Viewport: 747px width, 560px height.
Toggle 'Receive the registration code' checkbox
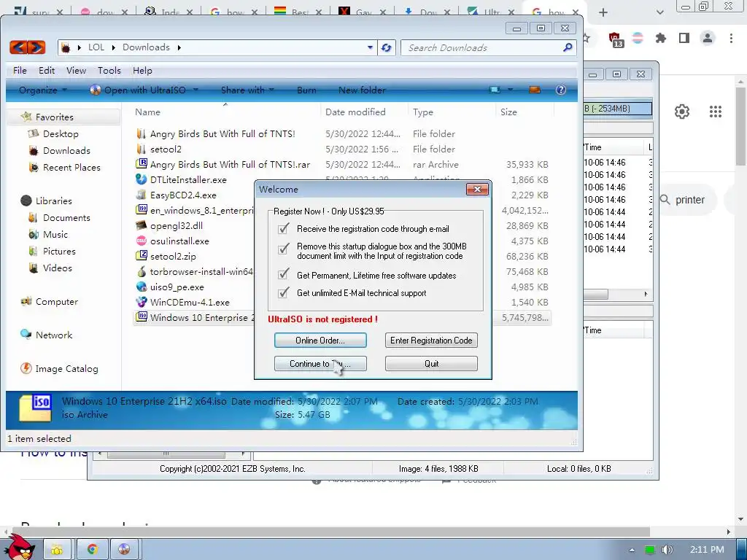[284, 228]
